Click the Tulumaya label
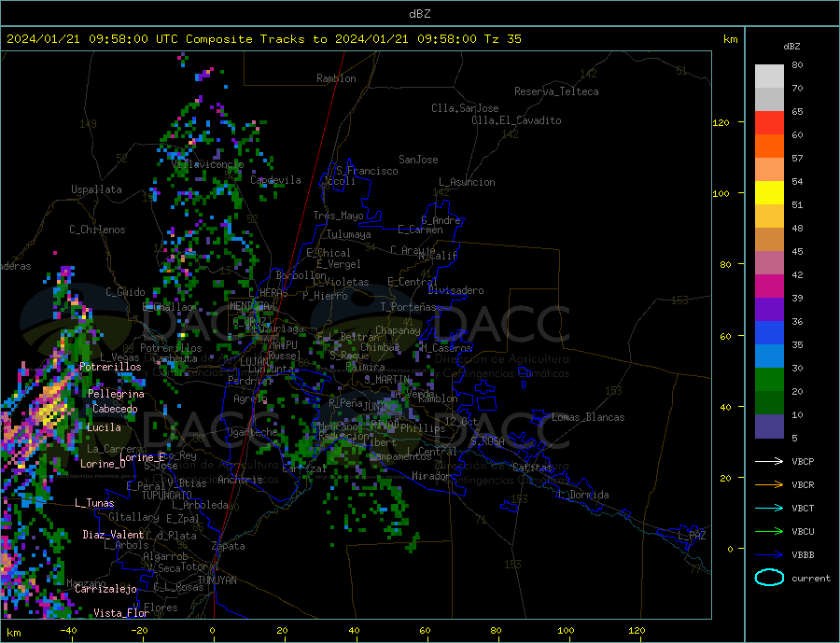 tap(349, 234)
